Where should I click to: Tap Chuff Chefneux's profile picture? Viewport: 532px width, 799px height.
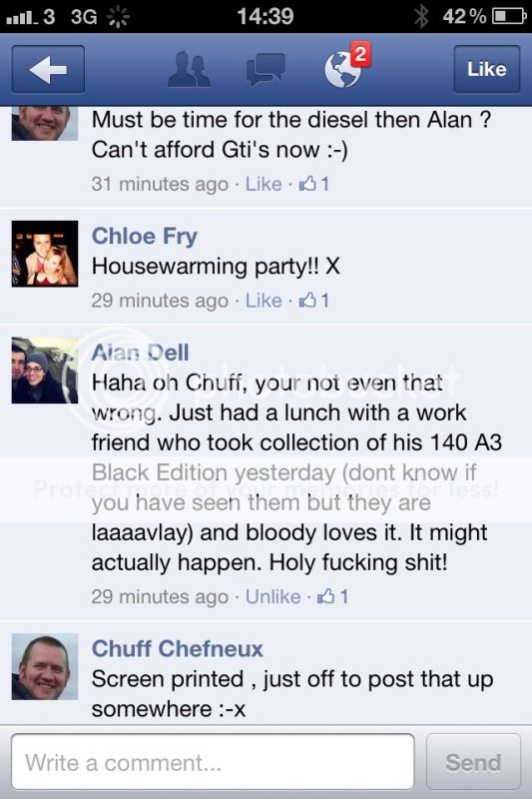click(x=45, y=666)
